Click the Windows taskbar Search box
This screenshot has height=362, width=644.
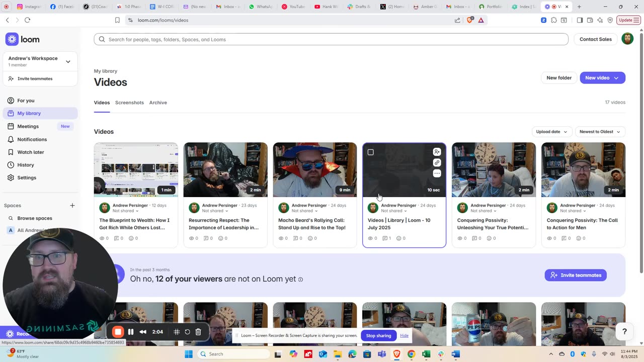coord(234,354)
